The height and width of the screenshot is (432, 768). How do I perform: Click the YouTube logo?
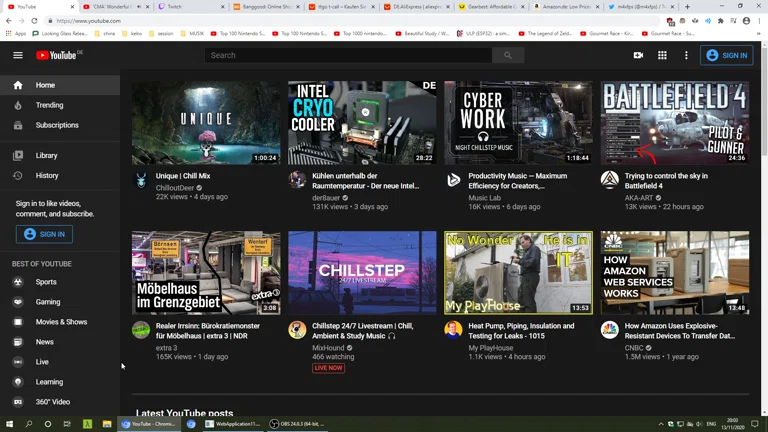tap(58, 55)
